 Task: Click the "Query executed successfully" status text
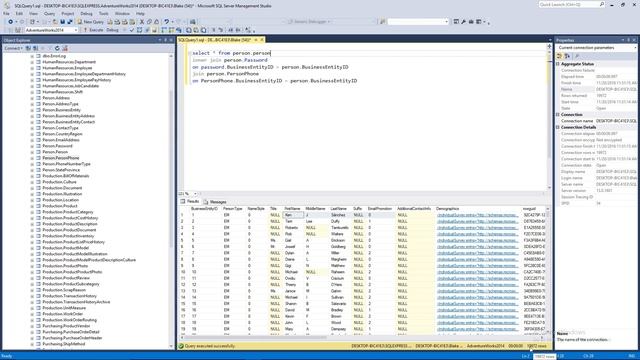click(x=210, y=346)
